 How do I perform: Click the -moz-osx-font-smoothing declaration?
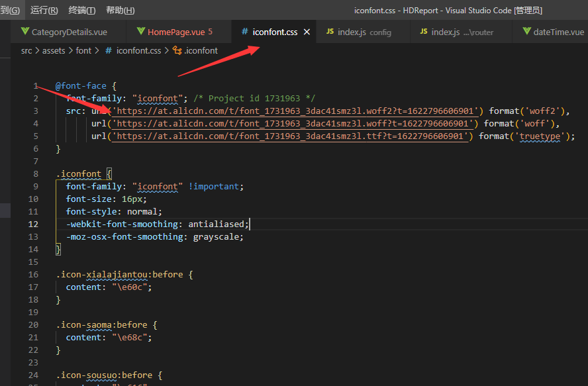coord(155,237)
